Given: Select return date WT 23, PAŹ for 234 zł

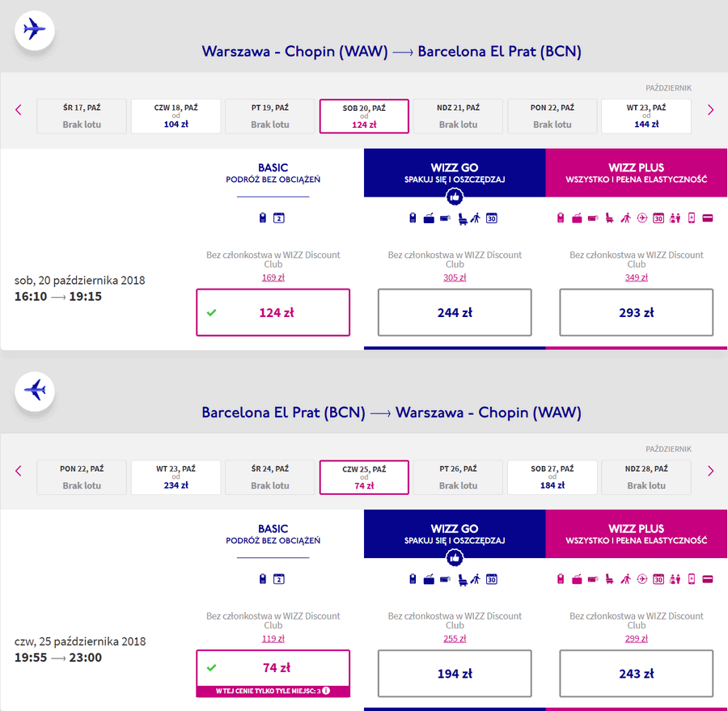Looking at the screenshot, I should click(176, 477).
